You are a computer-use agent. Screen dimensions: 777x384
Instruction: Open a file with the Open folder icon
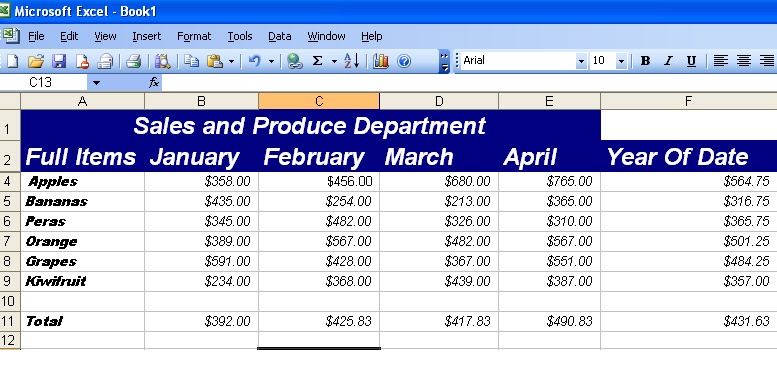[x=36, y=61]
